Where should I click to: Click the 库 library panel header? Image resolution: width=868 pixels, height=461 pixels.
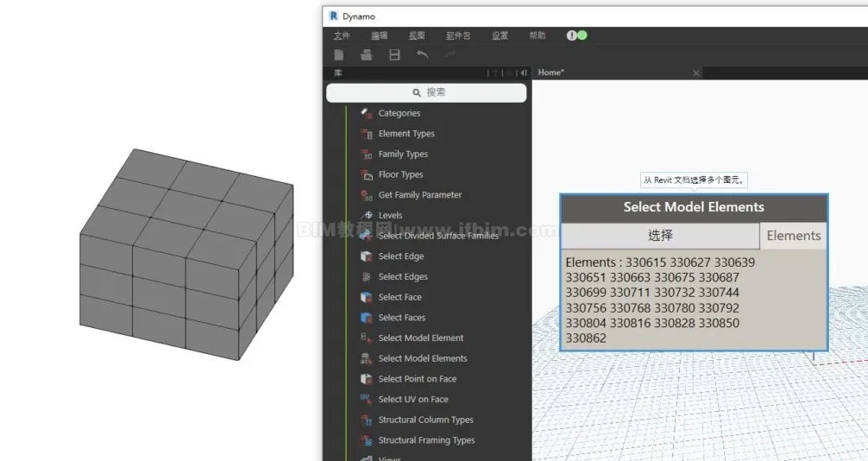338,73
